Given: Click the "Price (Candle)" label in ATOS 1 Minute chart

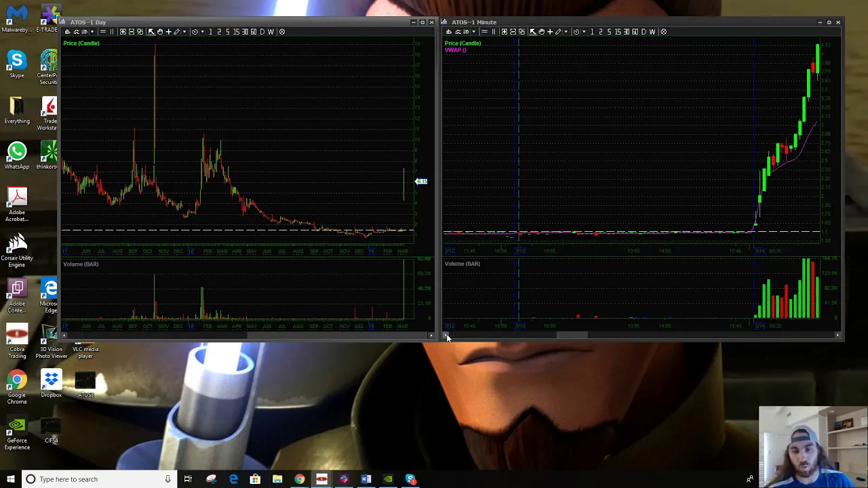Looking at the screenshot, I should click(463, 43).
